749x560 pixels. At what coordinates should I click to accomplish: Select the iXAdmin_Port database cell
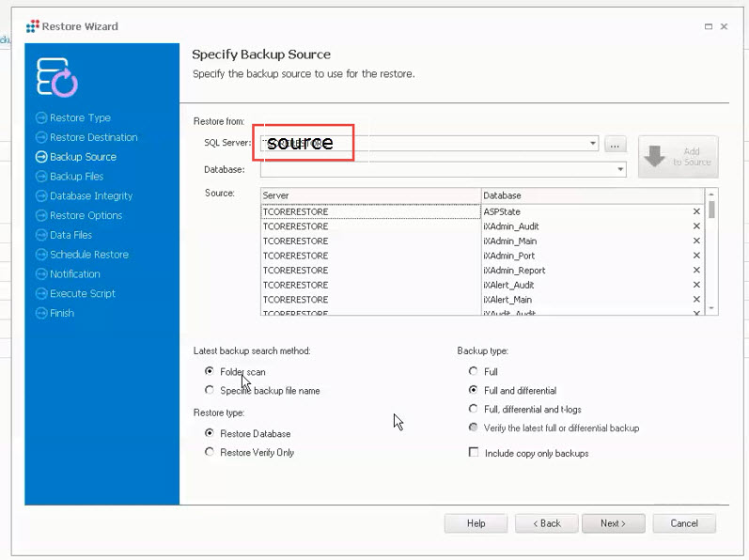(586, 256)
